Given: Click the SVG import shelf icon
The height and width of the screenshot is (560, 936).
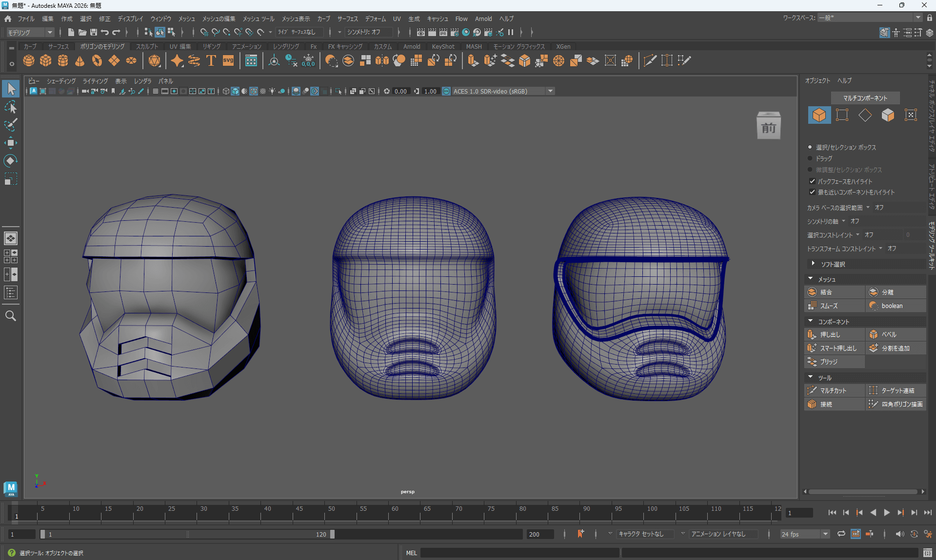Looking at the screenshot, I should point(228,60).
